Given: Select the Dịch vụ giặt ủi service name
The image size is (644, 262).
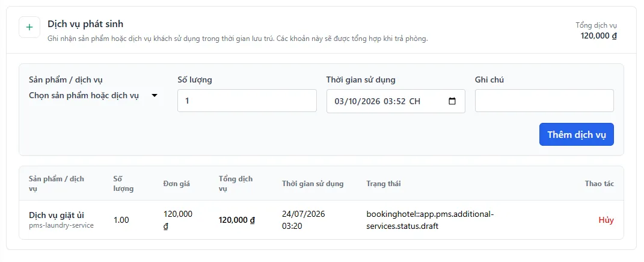Looking at the screenshot, I should [x=57, y=215].
